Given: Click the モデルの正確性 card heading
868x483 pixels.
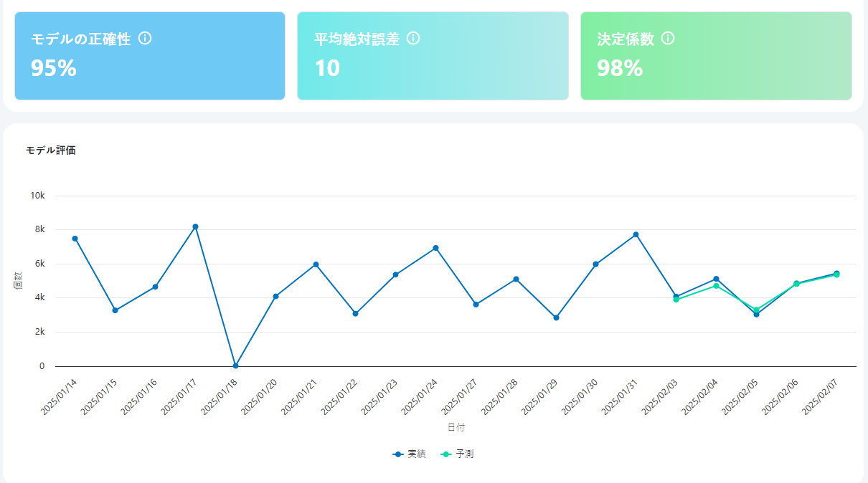Looking at the screenshot, I should click(x=81, y=39).
